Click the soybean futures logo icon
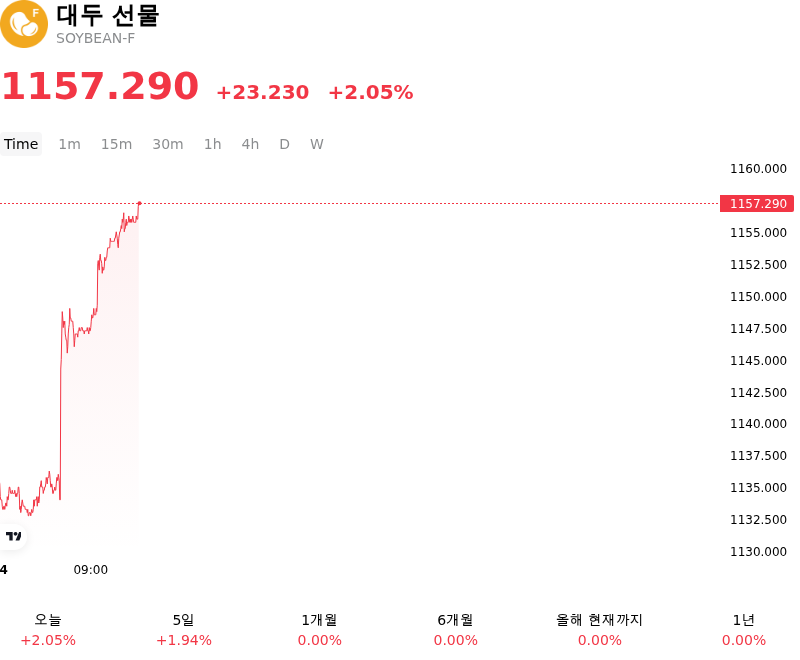 click(x=23, y=24)
